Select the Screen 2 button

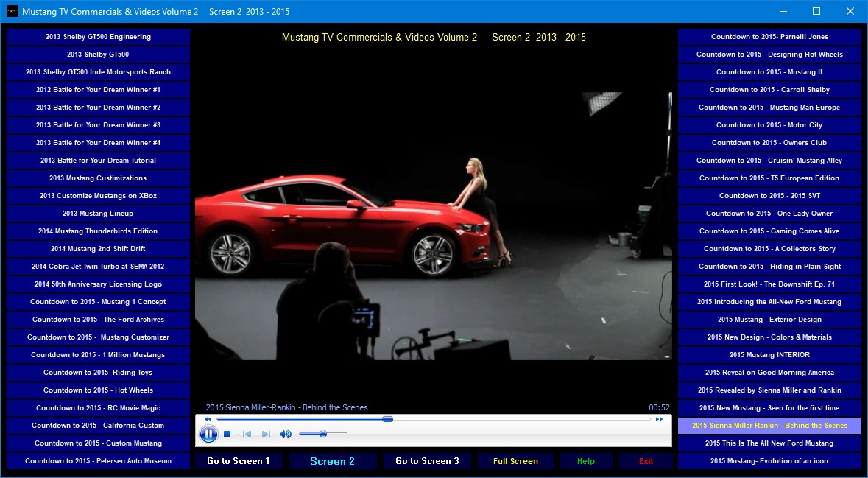tap(332, 461)
